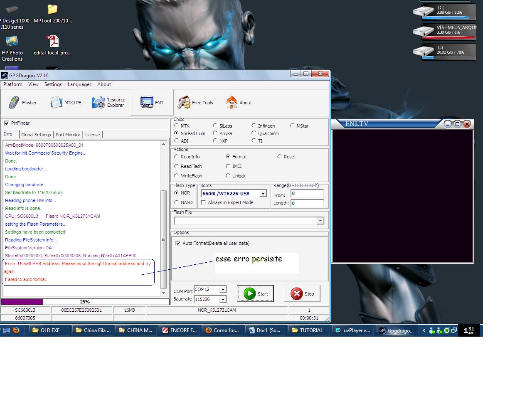Screen dimensions: 532x399
Task: Open the Settings menu
Action: [x=53, y=84]
